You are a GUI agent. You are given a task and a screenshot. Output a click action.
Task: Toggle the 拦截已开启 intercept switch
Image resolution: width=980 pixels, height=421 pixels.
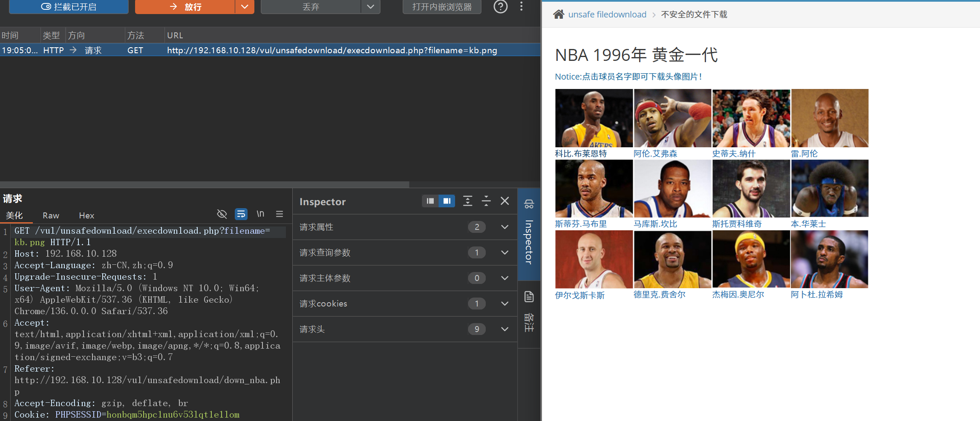[69, 7]
